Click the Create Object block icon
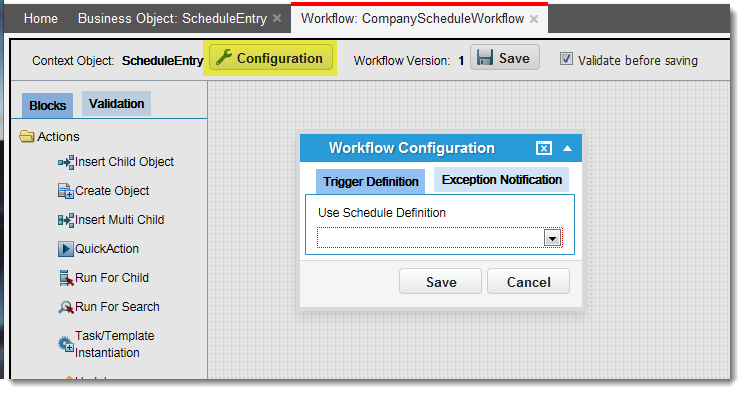 coord(66,191)
